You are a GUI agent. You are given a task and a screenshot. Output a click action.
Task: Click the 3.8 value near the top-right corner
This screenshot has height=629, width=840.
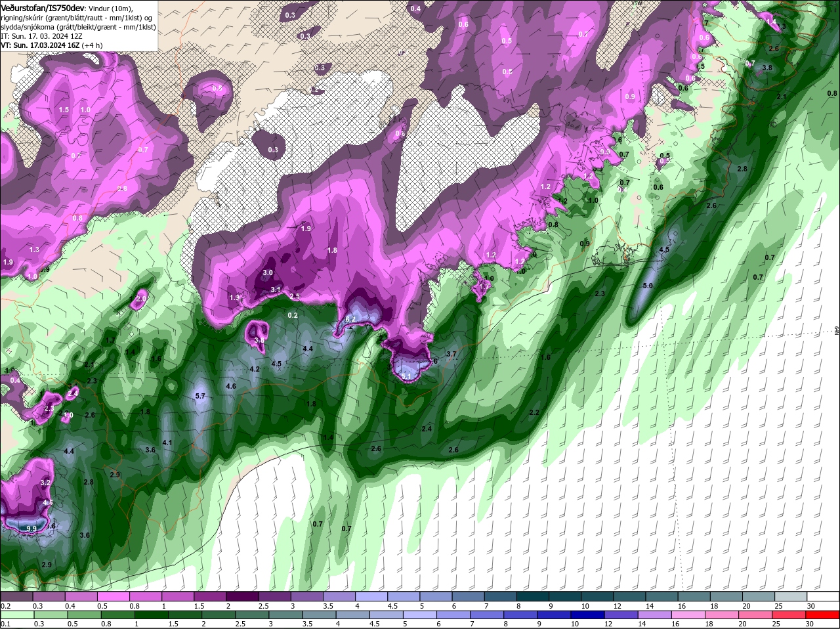coord(766,68)
